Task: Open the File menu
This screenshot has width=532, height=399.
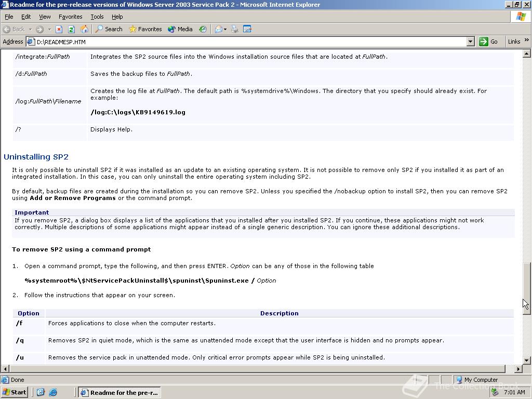Action: point(9,17)
